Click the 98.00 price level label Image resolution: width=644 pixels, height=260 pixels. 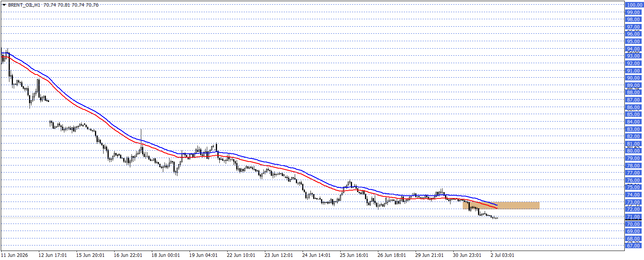[x=633, y=20]
